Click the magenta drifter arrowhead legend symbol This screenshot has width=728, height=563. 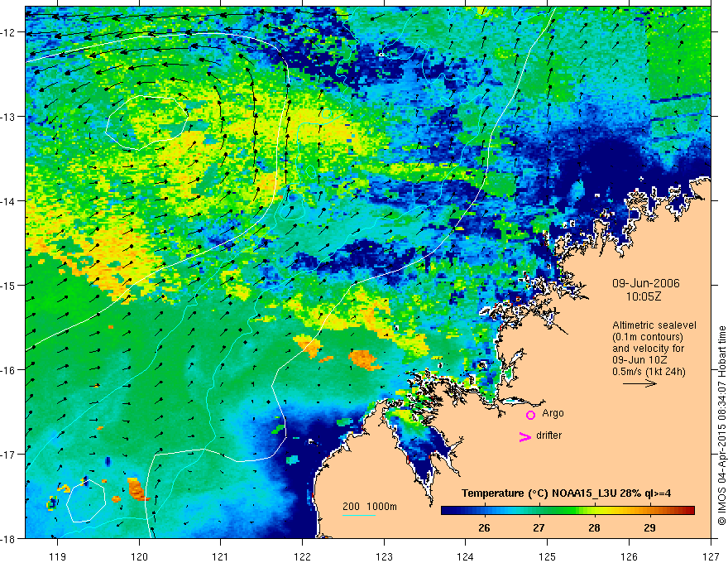click(x=524, y=436)
